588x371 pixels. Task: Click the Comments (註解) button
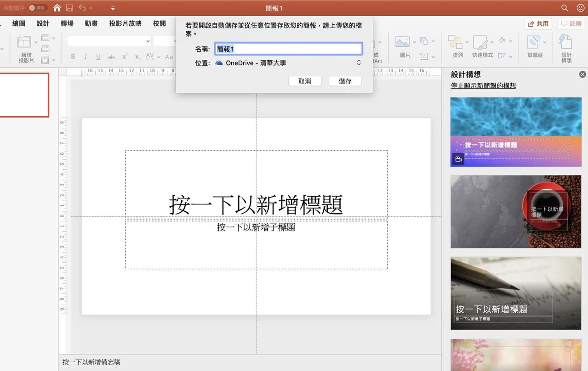[x=571, y=23]
